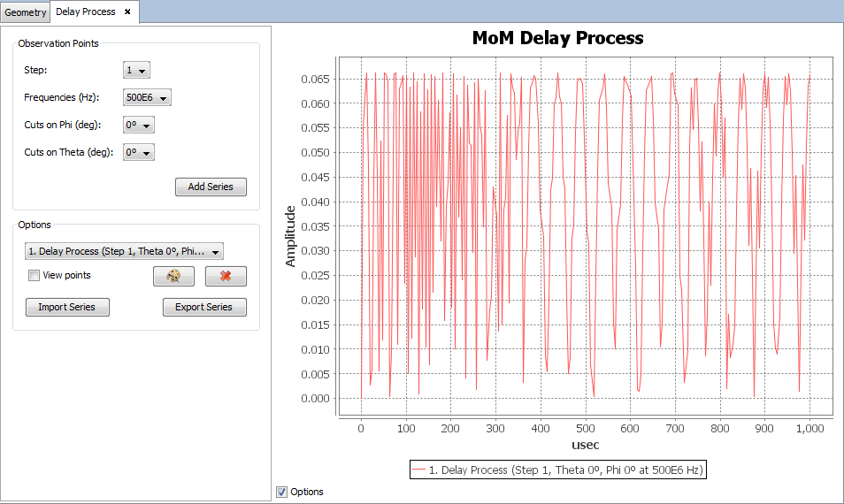
Task: Close the Delay Process tab
Action: pyautogui.click(x=127, y=11)
